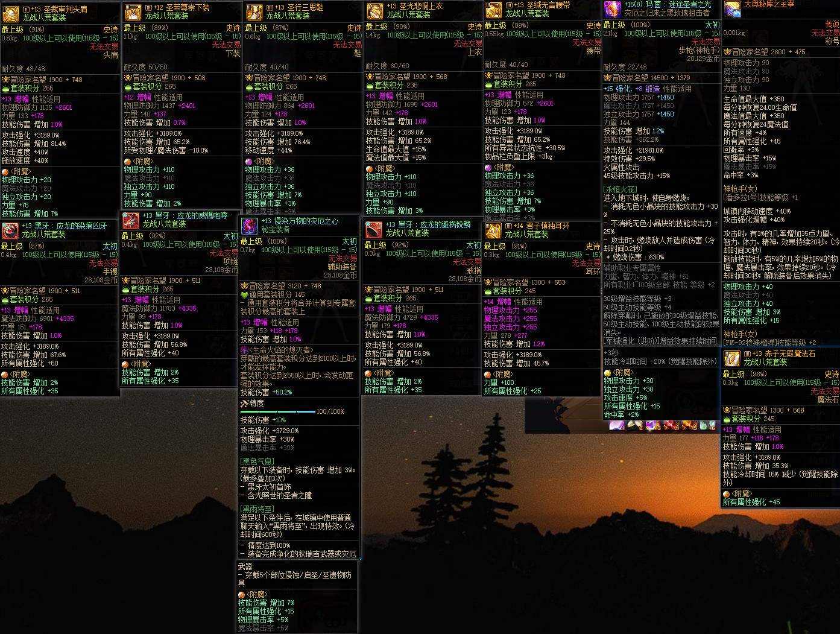Screen dimensions: 840x634
Task: Select the 侵染万物的灾厄之心 item name
Action: pyautogui.click(x=306, y=221)
